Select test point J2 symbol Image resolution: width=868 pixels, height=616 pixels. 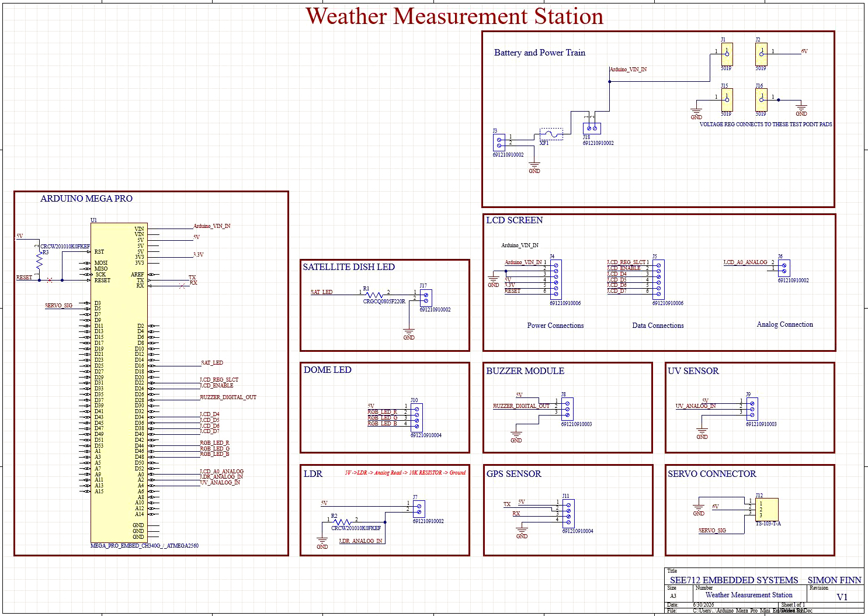[761, 54]
